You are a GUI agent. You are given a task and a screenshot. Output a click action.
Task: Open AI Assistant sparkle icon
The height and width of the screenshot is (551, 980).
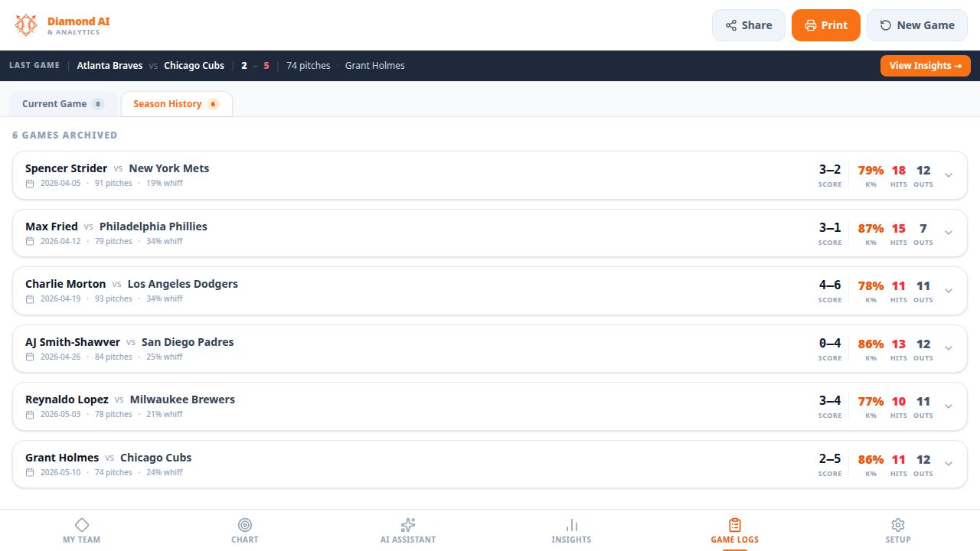[x=408, y=524]
